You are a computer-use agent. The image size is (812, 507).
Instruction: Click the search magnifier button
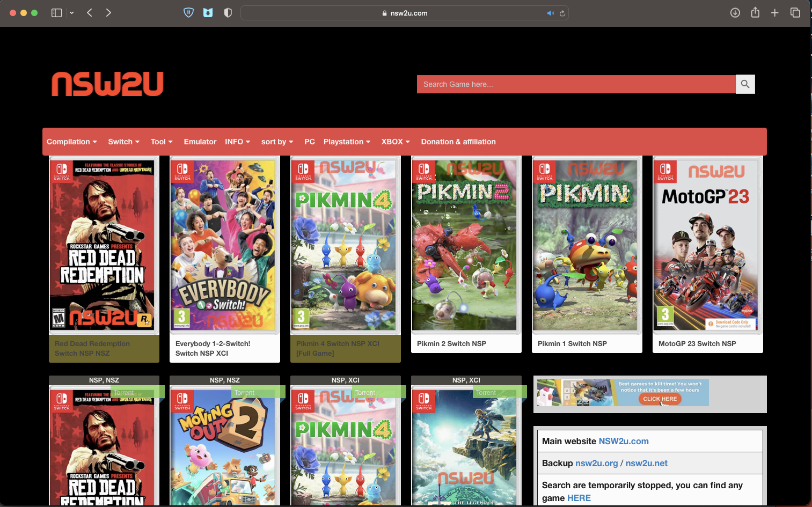[745, 84]
